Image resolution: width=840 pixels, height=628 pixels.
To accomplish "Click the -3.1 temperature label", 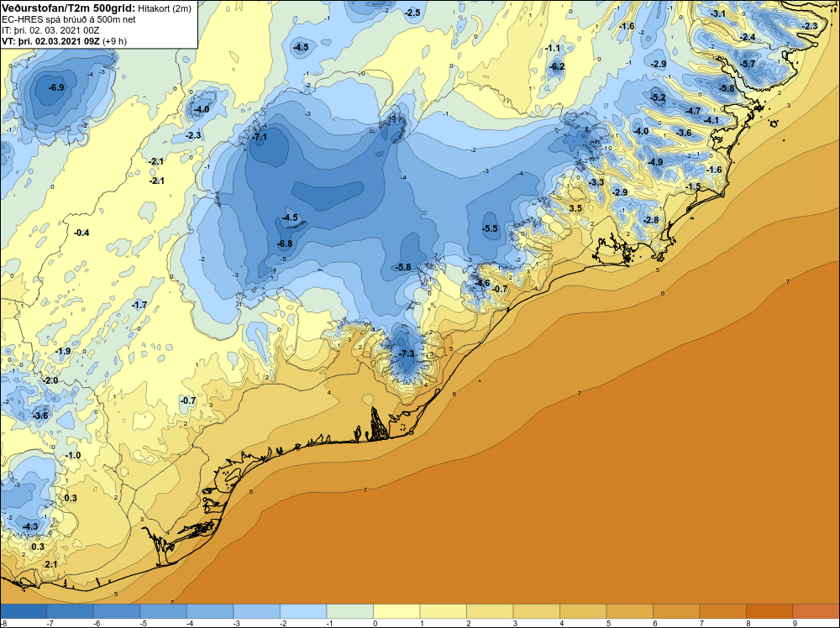I will (718, 13).
